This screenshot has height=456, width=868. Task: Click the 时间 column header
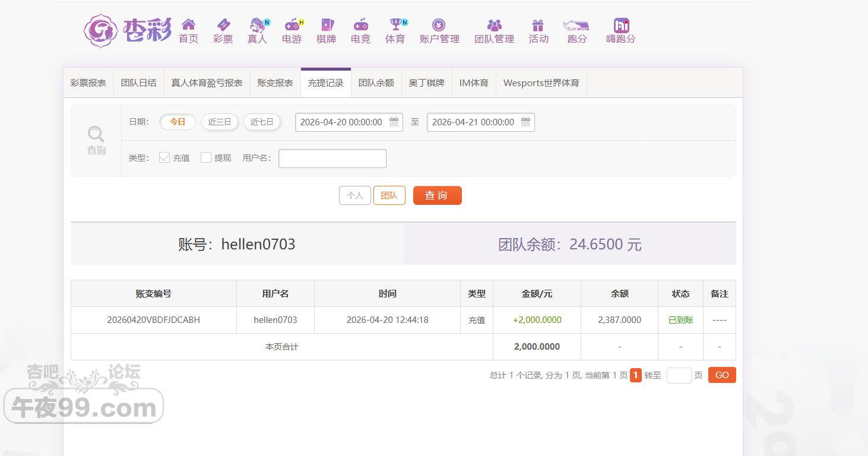(388, 293)
